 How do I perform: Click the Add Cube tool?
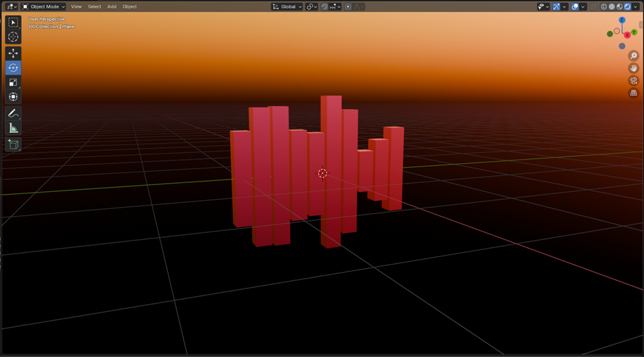13,145
